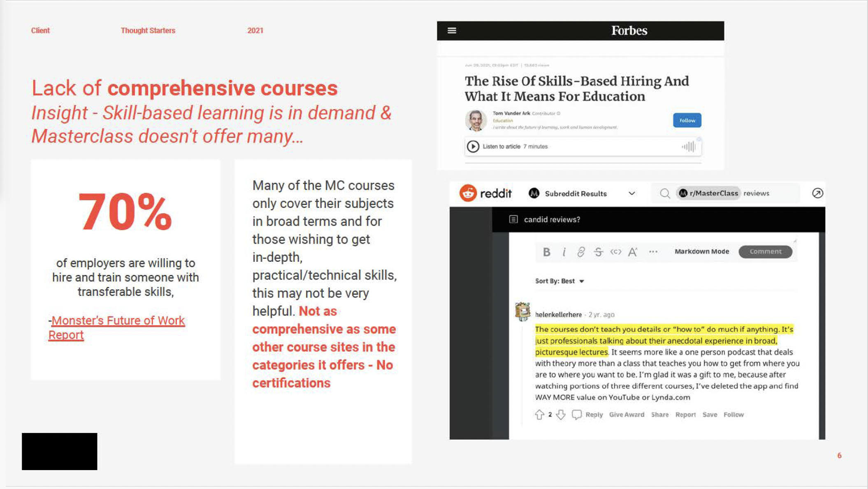The image size is (868, 489).
Task: Open Tom Vander Ark author avatar
Action: pos(476,120)
